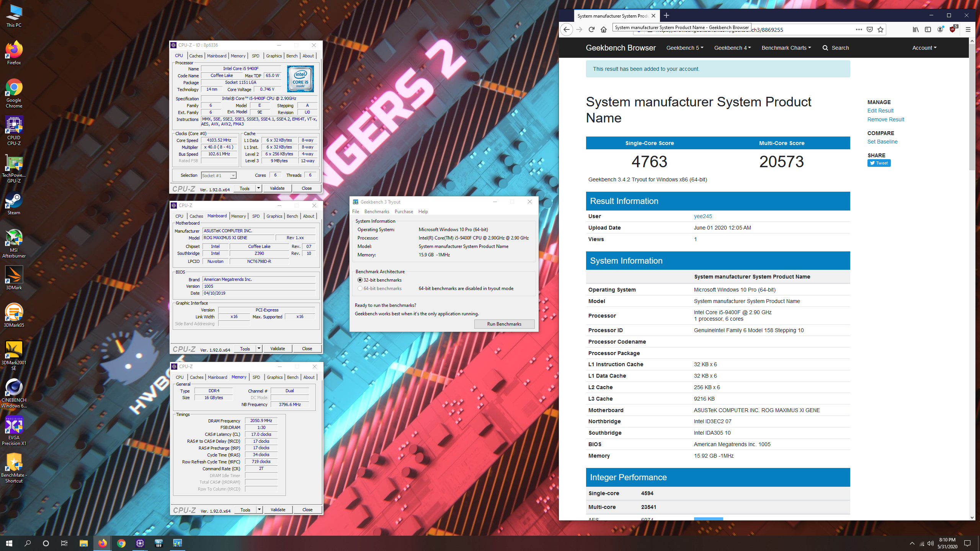Open Help menu in Geekbench 3
Viewport: 980px width, 551px height.
pos(423,212)
